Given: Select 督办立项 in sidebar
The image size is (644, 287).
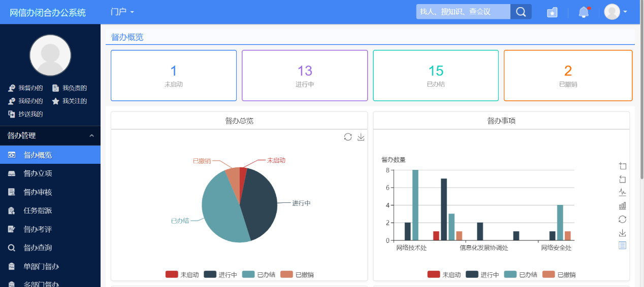Looking at the screenshot, I should click(50, 173).
